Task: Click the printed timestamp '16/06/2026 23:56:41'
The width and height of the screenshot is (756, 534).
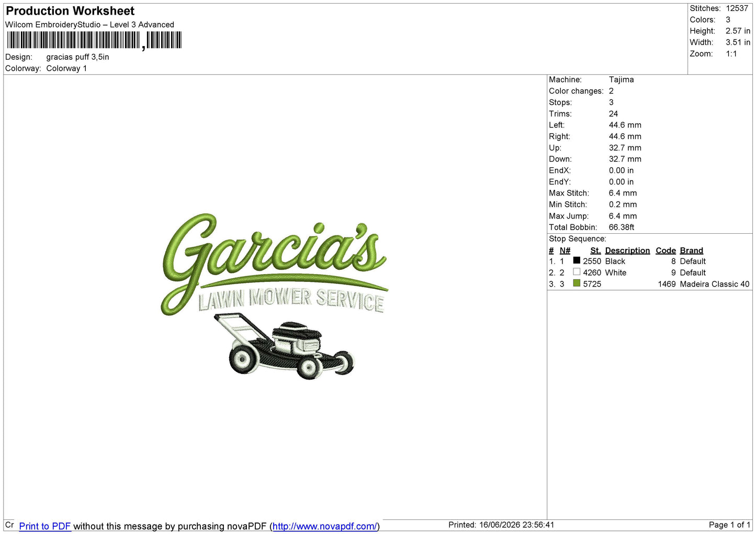Action: coord(516,525)
